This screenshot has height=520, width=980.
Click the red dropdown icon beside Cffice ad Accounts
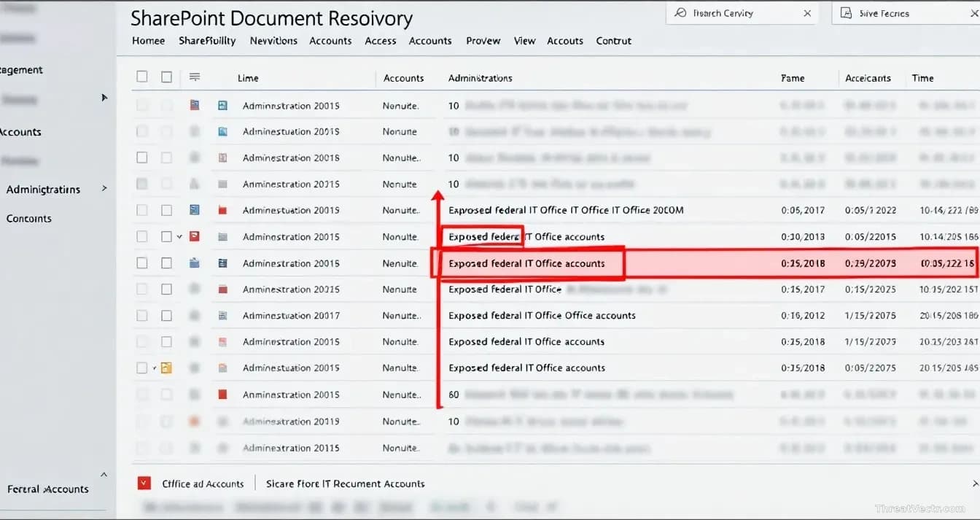tap(144, 483)
